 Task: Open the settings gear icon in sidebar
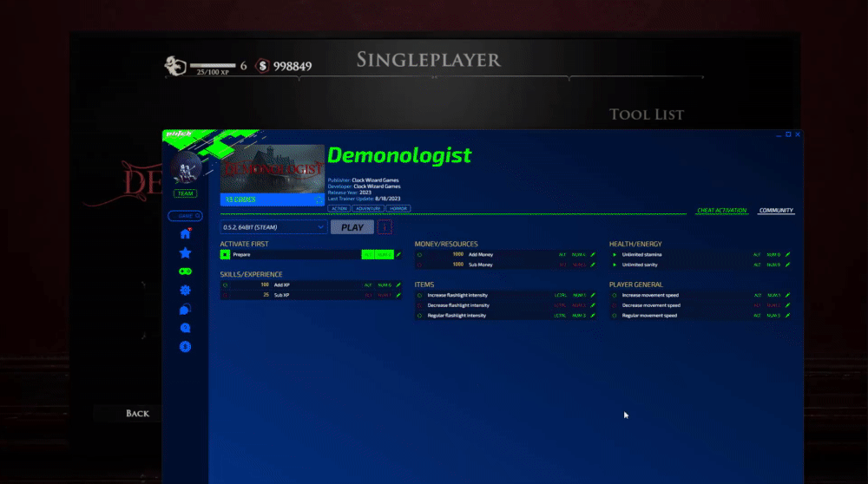185,291
